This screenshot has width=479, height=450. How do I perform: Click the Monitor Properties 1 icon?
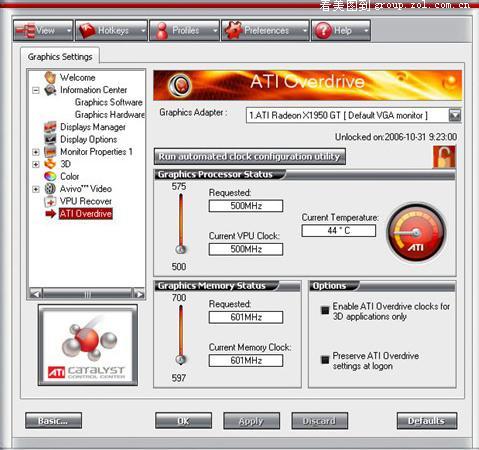50,152
